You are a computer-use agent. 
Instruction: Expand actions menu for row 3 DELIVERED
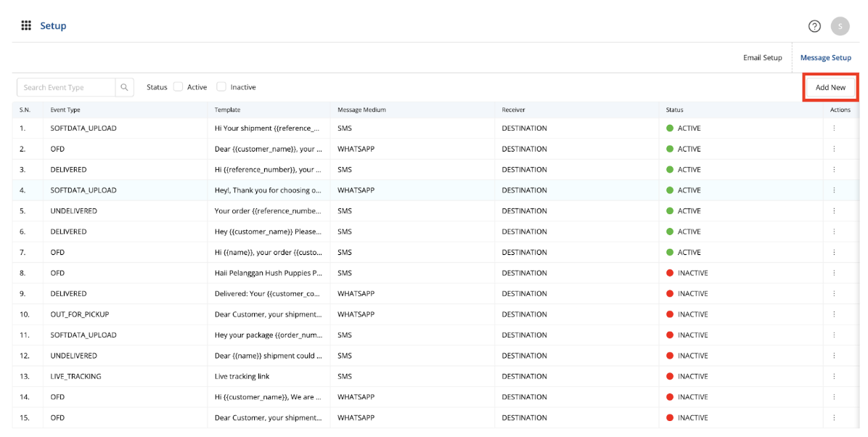point(834,170)
